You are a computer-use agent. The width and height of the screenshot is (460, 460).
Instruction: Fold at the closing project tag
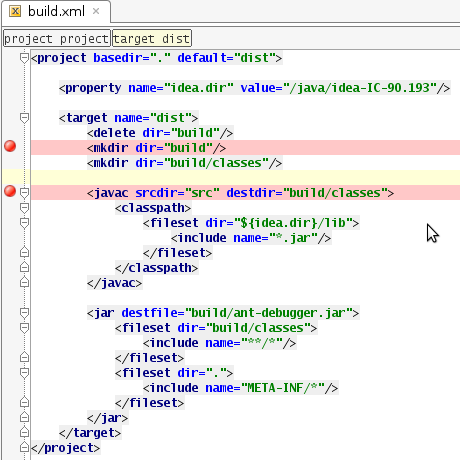tap(24, 447)
